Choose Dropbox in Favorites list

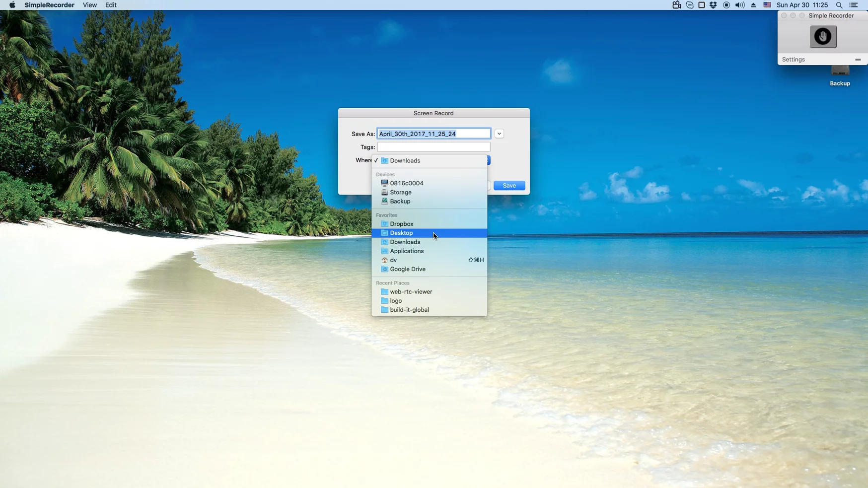pos(430,224)
